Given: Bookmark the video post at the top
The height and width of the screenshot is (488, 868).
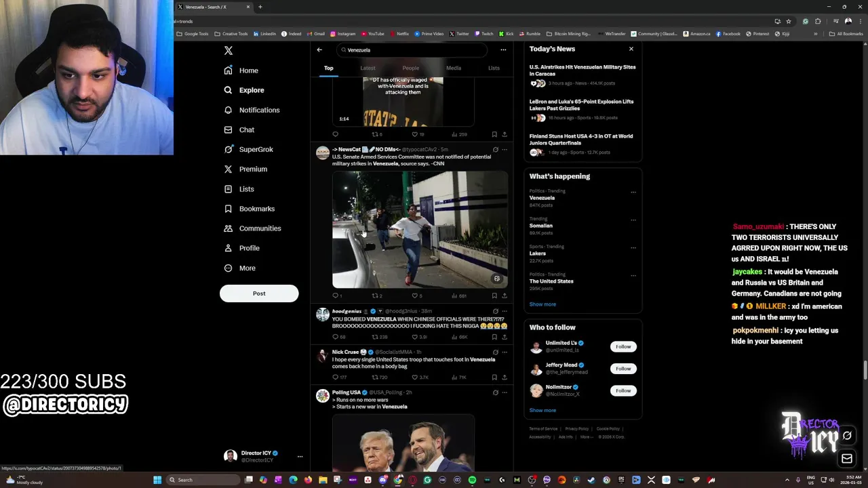Looking at the screenshot, I should 494,134.
